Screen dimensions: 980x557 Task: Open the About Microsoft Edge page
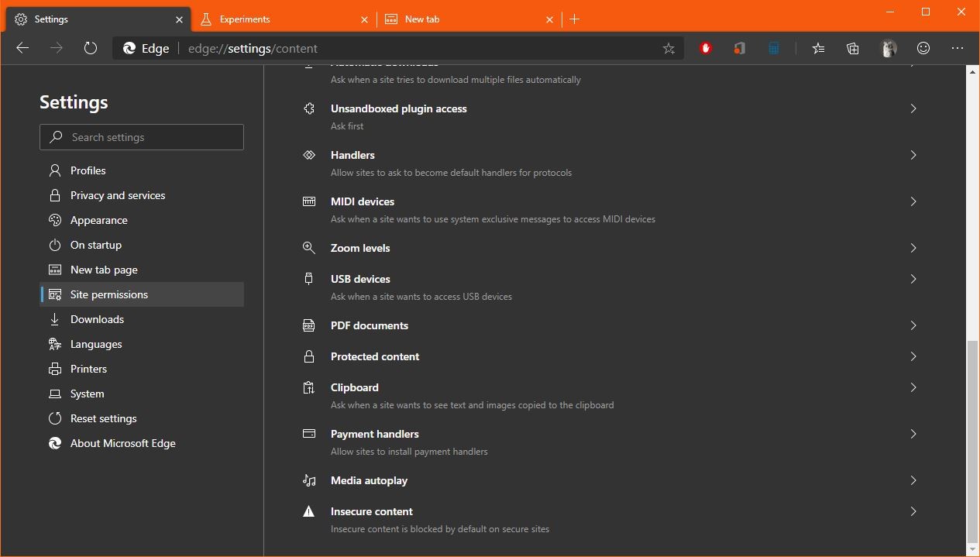(x=122, y=442)
